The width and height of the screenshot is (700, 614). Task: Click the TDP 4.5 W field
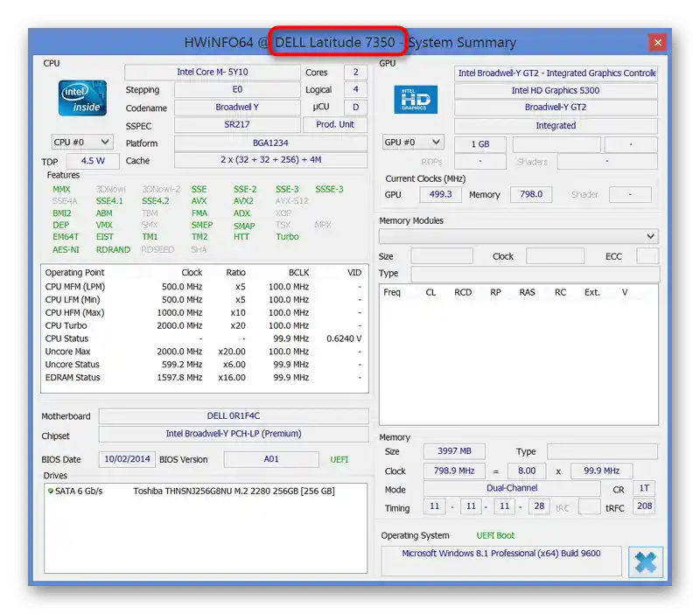click(93, 161)
